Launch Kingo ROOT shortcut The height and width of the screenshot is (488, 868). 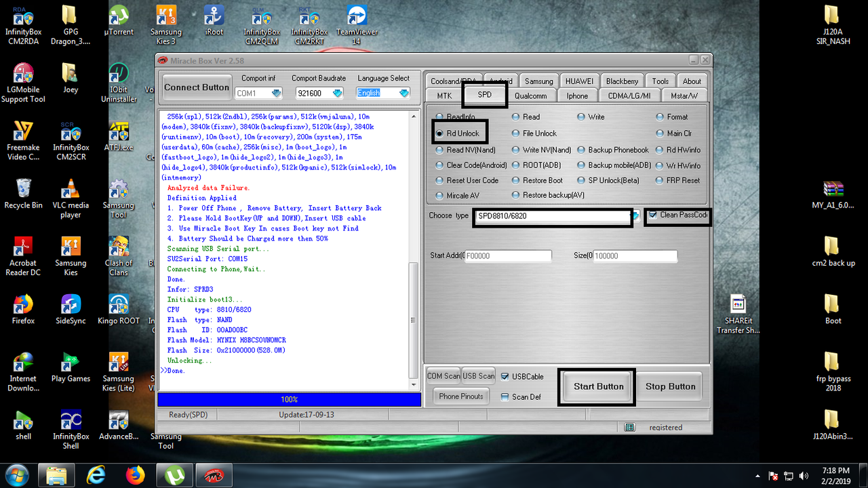119,309
